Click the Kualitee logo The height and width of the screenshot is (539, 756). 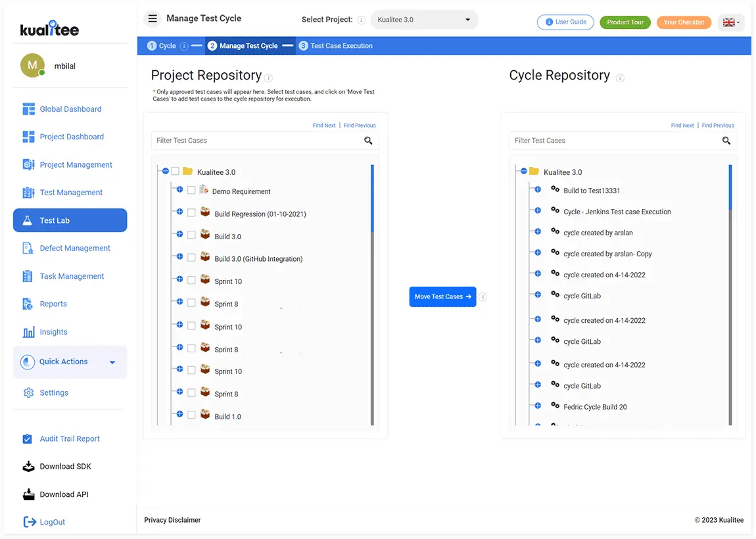pyautogui.click(x=49, y=29)
